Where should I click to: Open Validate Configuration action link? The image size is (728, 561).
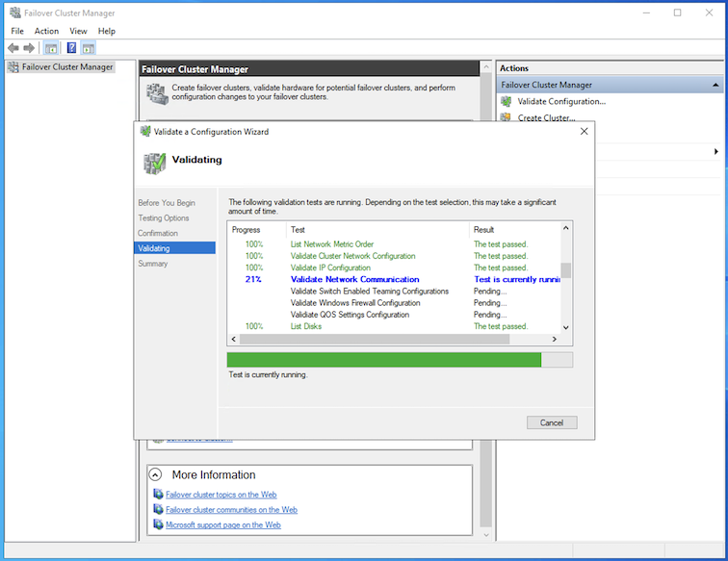561,101
